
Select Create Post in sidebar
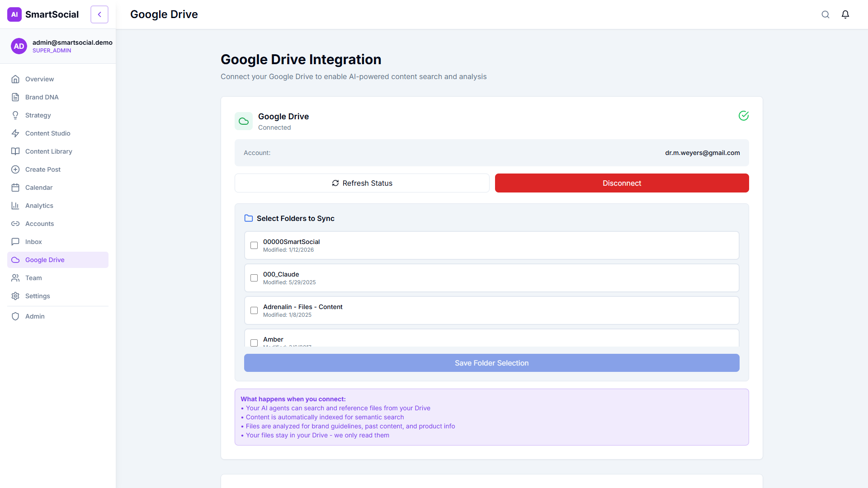coord(58,169)
